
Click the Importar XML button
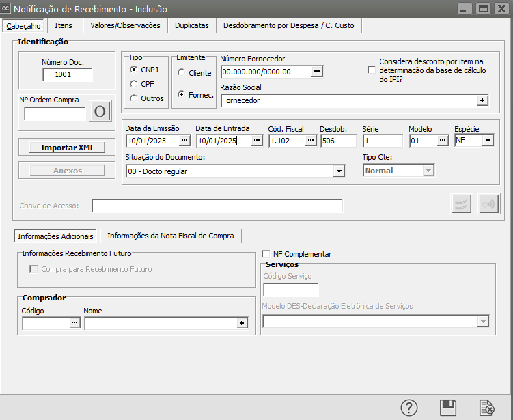coord(67,148)
